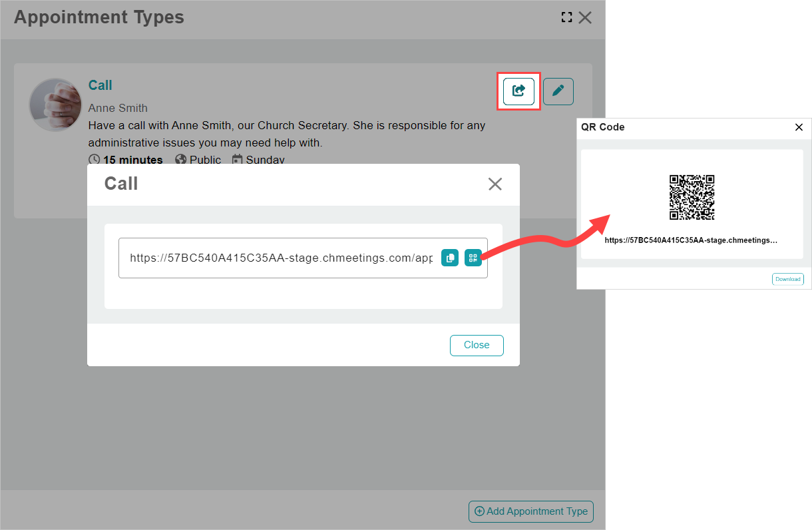The image size is (812, 530).
Task: Edit the Call appointment with the pencil icon
Action: pos(558,91)
